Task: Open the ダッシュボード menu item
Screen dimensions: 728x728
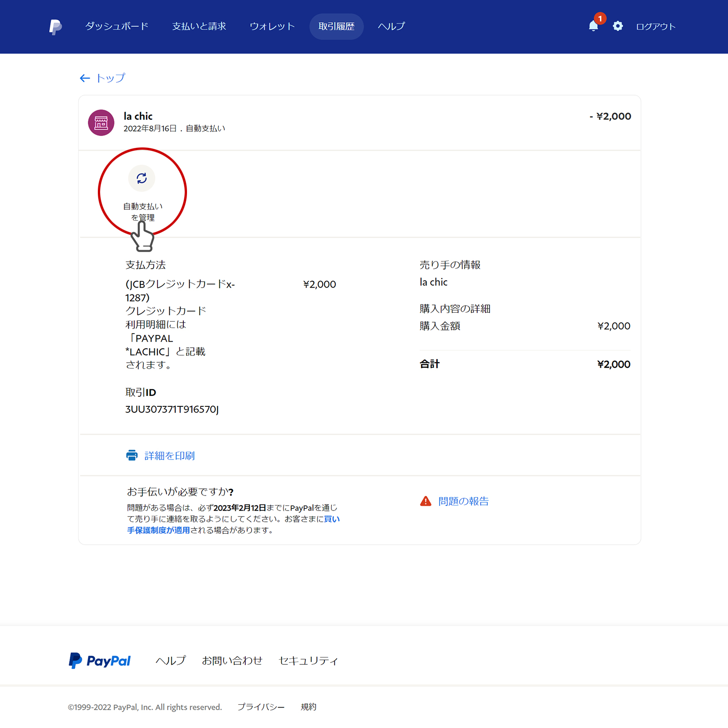Action: pyautogui.click(x=116, y=26)
